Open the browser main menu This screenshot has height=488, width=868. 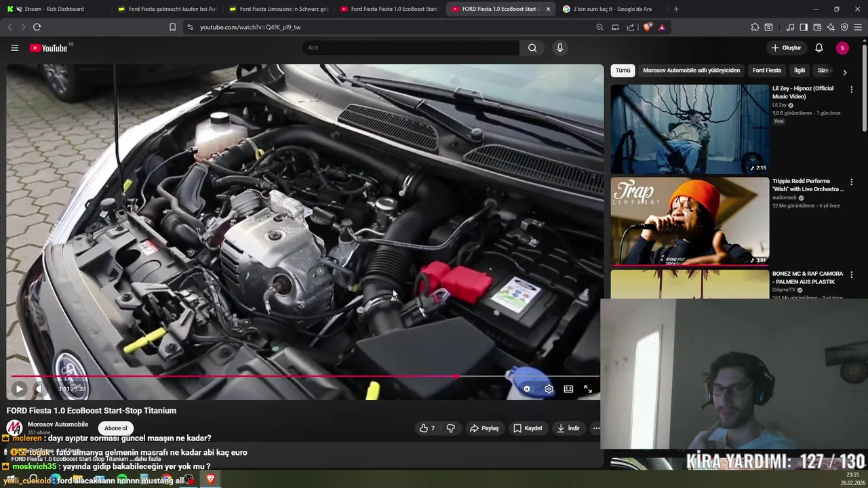(x=859, y=27)
